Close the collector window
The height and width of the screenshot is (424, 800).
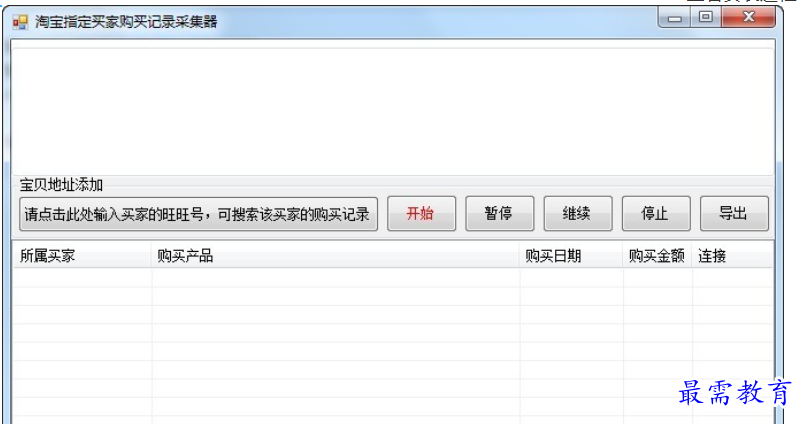(x=748, y=17)
